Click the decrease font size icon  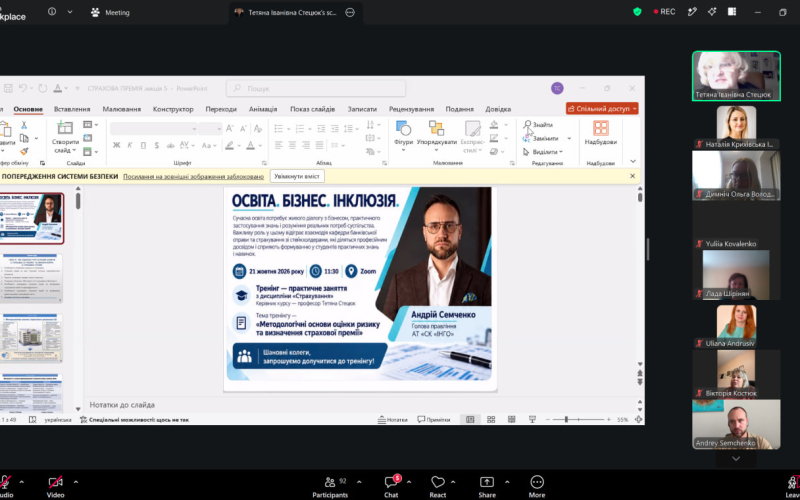(x=243, y=129)
